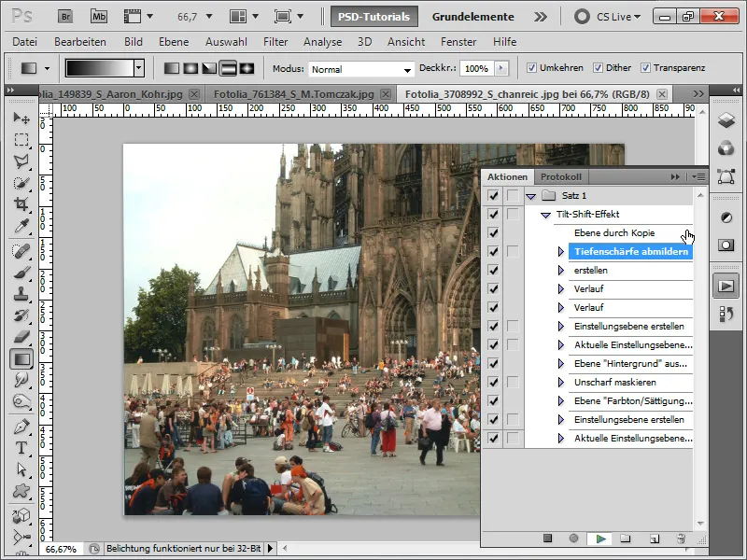The width and height of the screenshot is (747, 560).
Task: Select the Spot Healing Brush tool
Action: click(21, 251)
